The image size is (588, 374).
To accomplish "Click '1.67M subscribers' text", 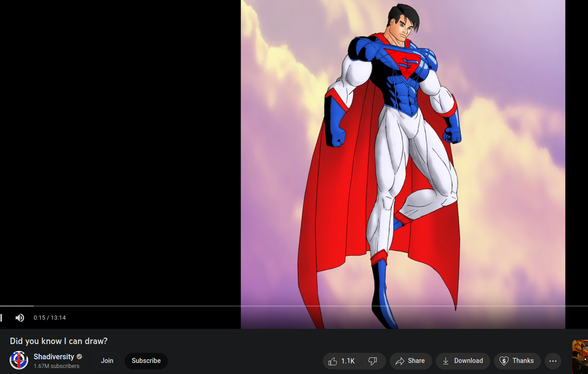I will (x=56, y=366).
